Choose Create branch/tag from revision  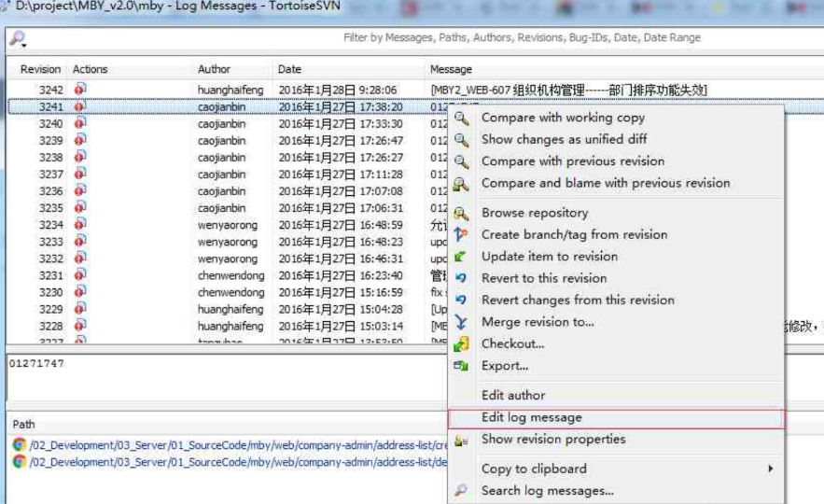tap(575, 234)
